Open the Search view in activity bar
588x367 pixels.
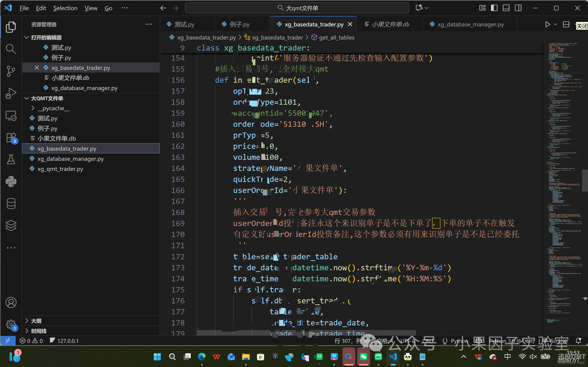click(11, 49)
